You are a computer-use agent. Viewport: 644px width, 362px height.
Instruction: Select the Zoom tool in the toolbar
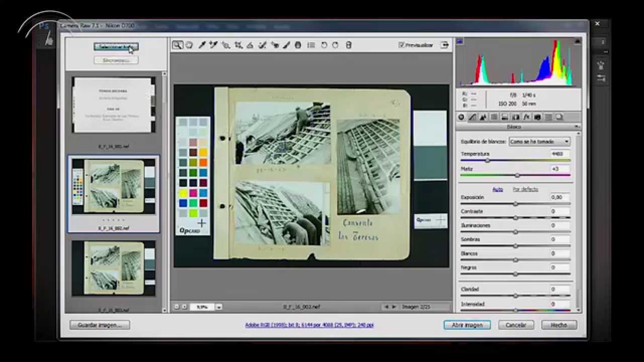178,45
